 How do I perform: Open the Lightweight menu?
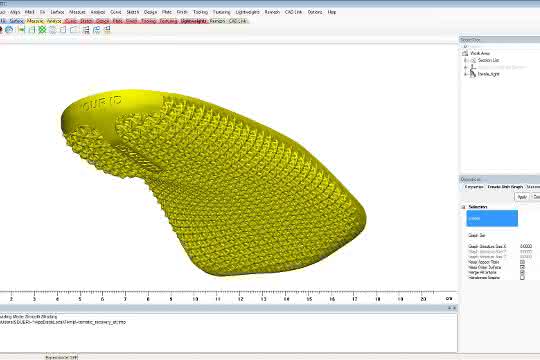[247, 12]
